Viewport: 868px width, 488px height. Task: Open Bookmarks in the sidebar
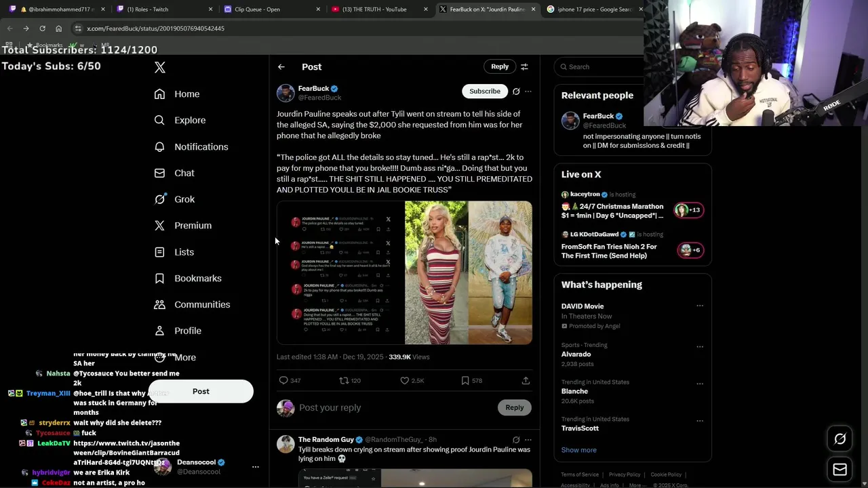[x=187, y=279]
